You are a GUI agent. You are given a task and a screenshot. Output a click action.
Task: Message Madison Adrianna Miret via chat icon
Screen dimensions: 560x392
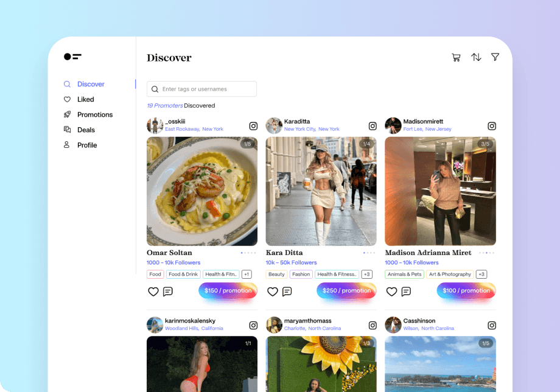click(406, 292)
